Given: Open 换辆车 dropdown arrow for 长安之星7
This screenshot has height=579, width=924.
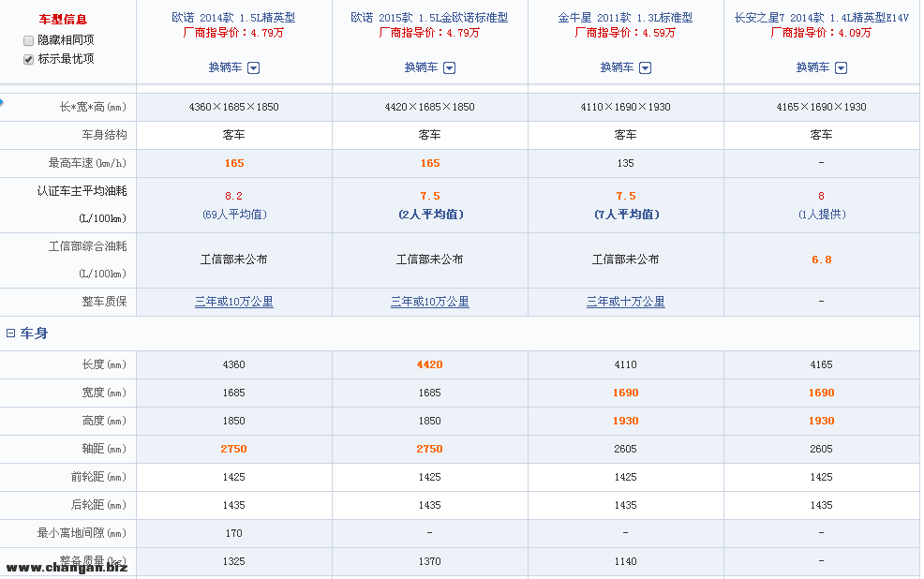Looking at the screenshot, I should 841,67.
